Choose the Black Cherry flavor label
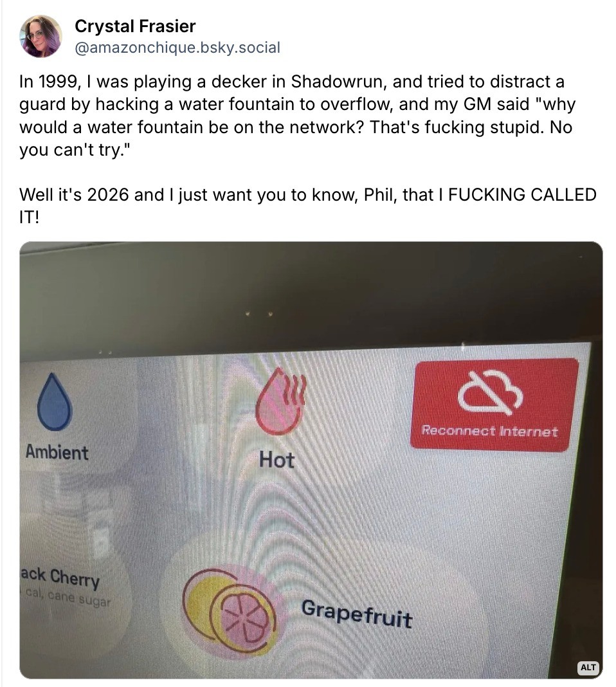Viewport: 616px width, 687px height. (60, 576)
